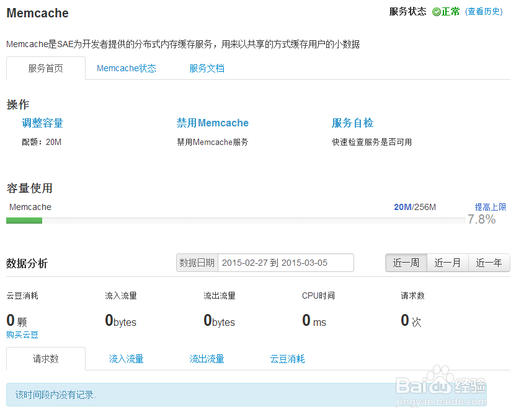Click the 0bytes value under 流入流量
The width and height of the screenshot is (516, 420).
120,320
